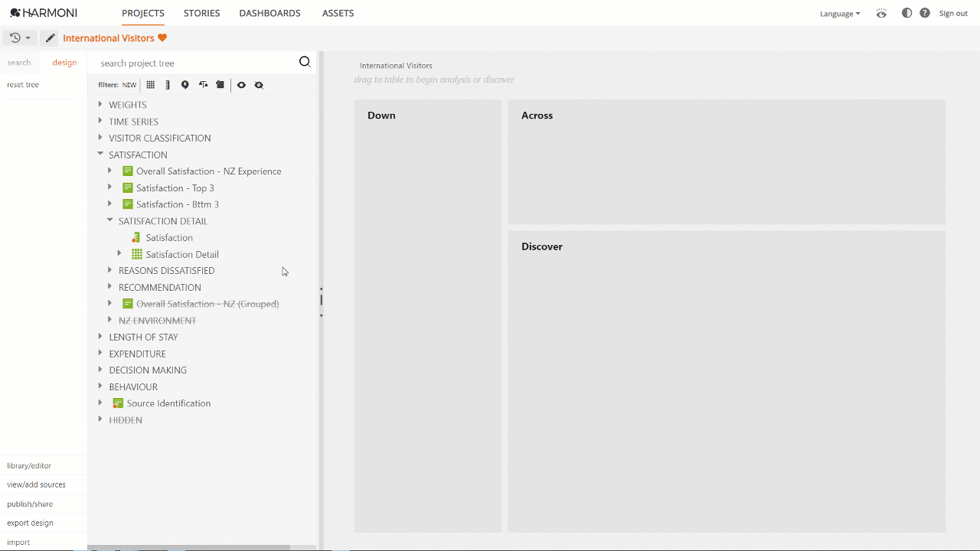Click the Satisfaction Detail grid icon
Image resolution: width=980 pixels, height=551 pixels.
(x=137, y=254)
